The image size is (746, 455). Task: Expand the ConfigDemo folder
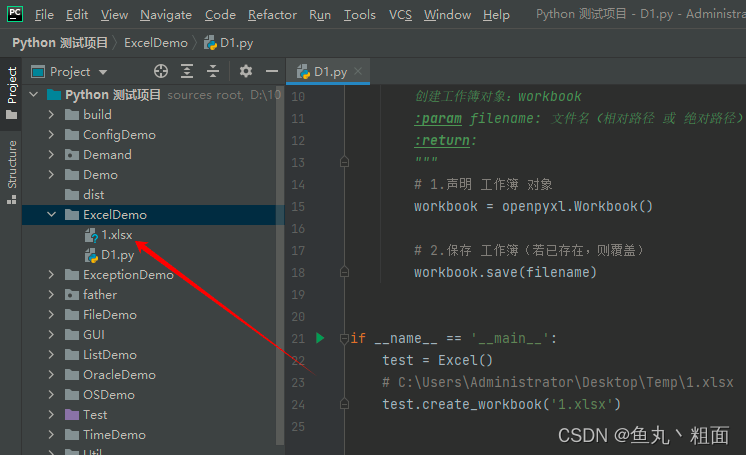coord(51,135)
